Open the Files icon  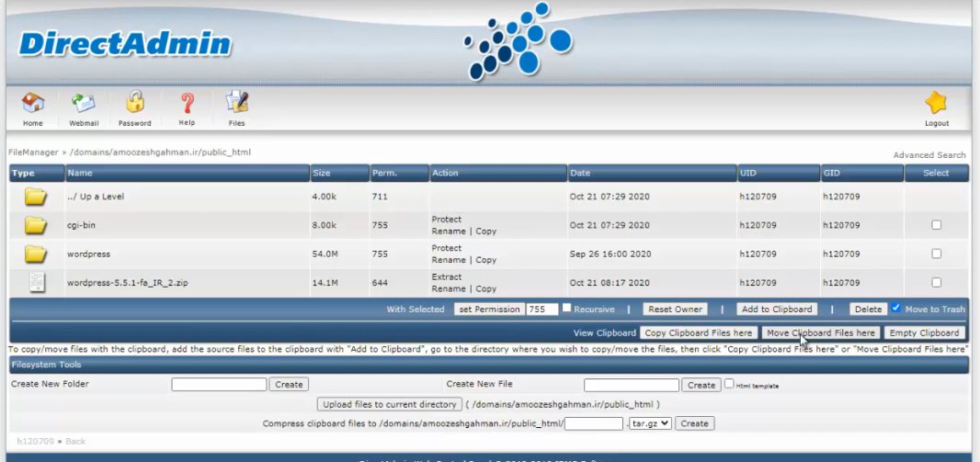(x=236, y=103)
